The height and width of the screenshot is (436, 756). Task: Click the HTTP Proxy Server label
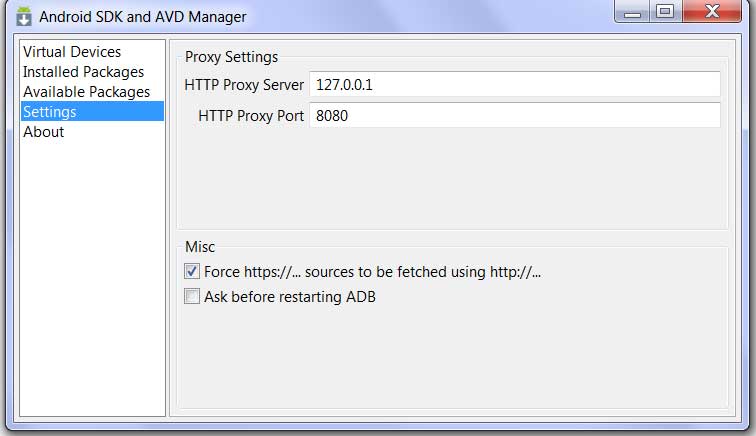click(x=244, y=85)
